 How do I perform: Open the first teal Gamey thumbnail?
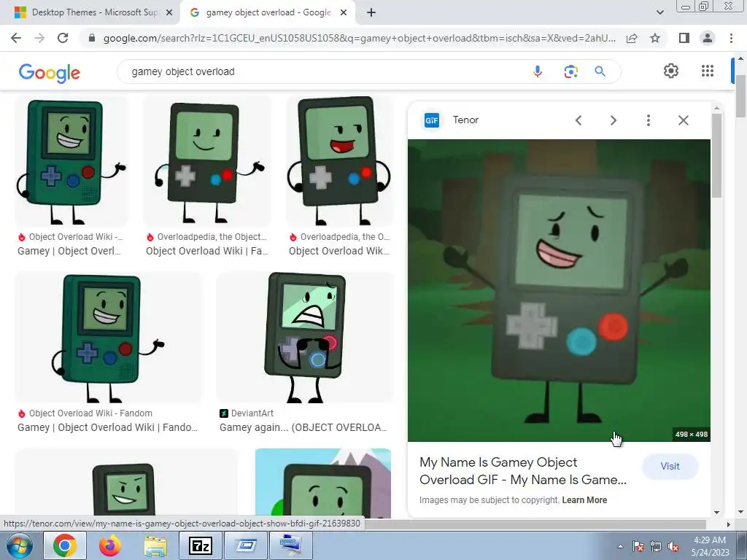click(71, 161)
